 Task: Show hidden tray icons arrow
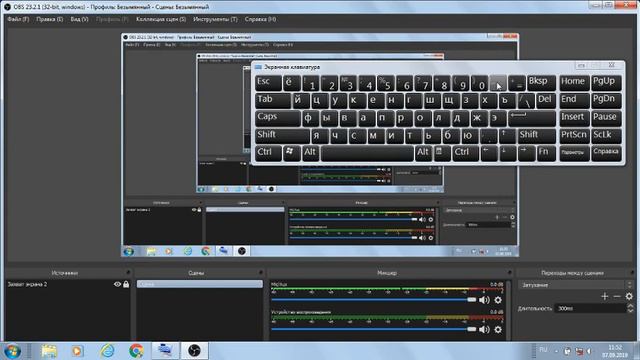tap(556, 351)
